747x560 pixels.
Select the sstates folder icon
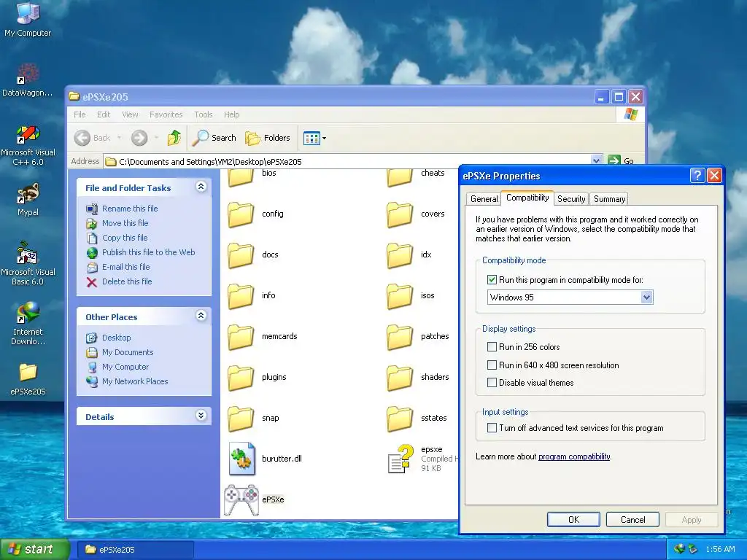tap(399, 419)
